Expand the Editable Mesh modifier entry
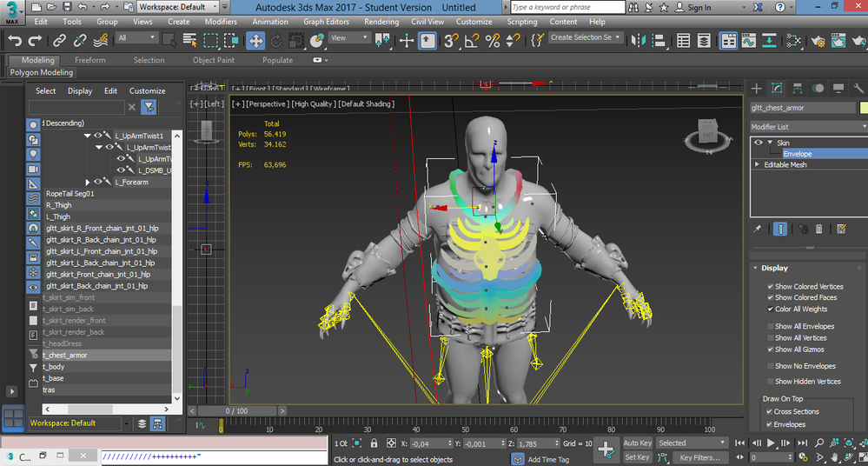This screenshot has width=868, height=466. 758,164
